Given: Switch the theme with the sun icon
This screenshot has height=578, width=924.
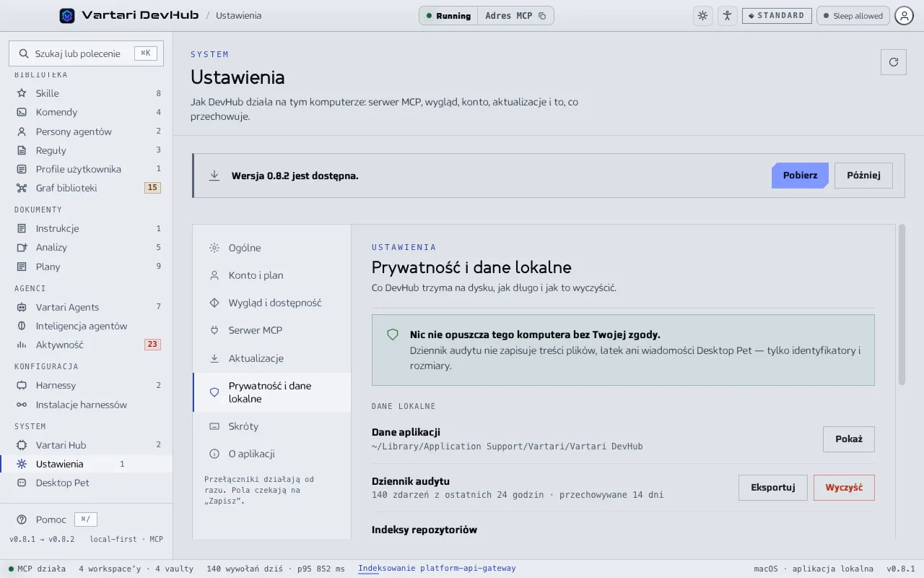Looking at the screenshot, I should click(703, 16).
